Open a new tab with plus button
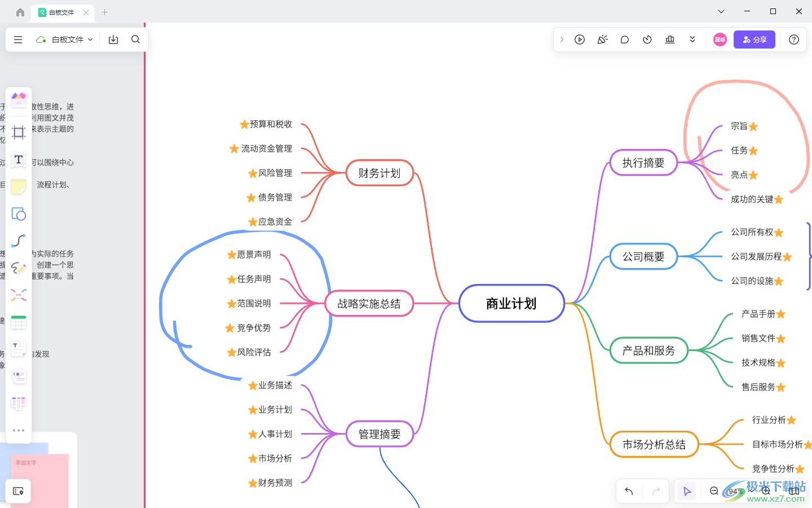The height and width of the screenshot is (508, 812). [x=104, y=12]
